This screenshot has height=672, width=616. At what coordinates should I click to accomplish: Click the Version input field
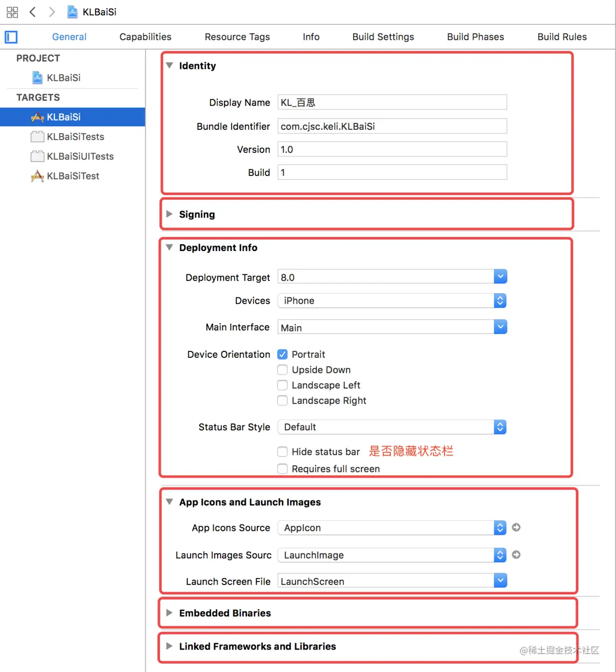point(392,149)
